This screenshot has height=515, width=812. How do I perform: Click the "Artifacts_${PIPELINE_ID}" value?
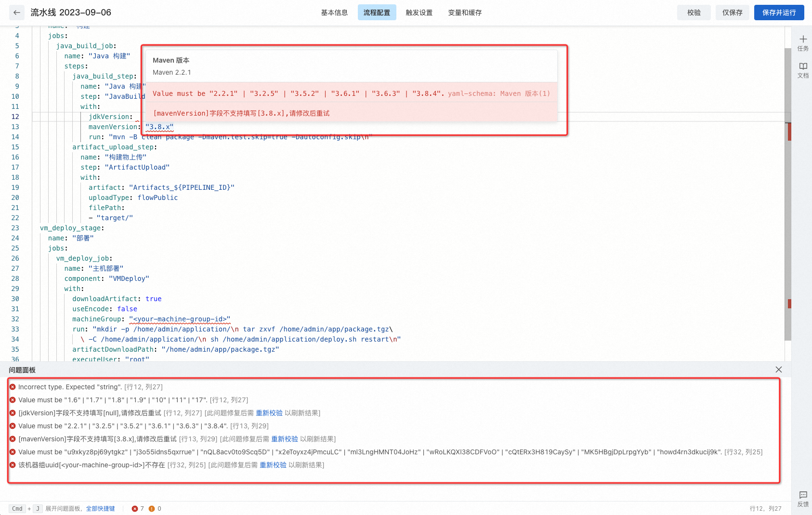182,187
